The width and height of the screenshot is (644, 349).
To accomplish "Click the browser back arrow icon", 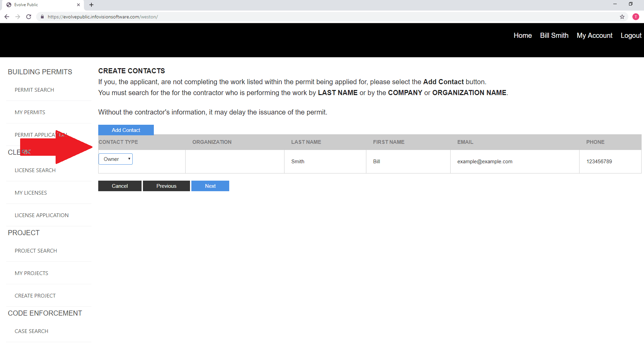I will coord(7,17).
